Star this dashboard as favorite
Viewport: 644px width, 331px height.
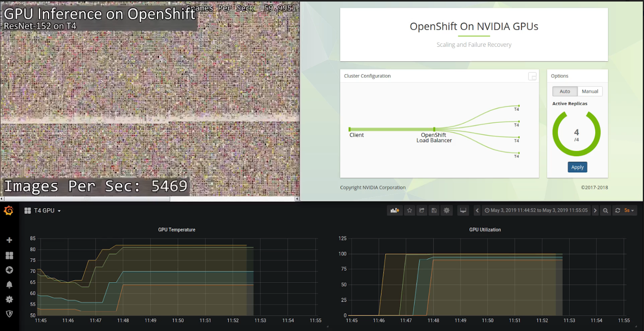(409, 210)
